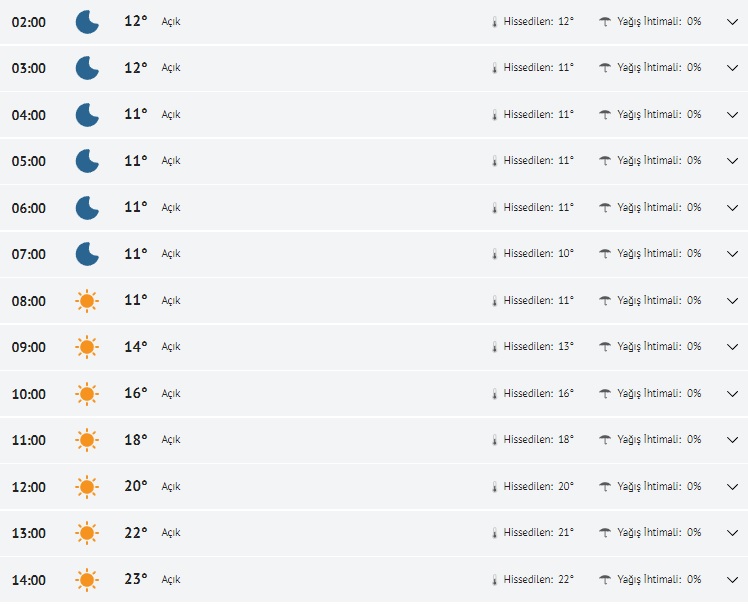This screenshot has width=748, height=604.
Task: Click the thermometer icon in 06:00 row
Action: 494,208
